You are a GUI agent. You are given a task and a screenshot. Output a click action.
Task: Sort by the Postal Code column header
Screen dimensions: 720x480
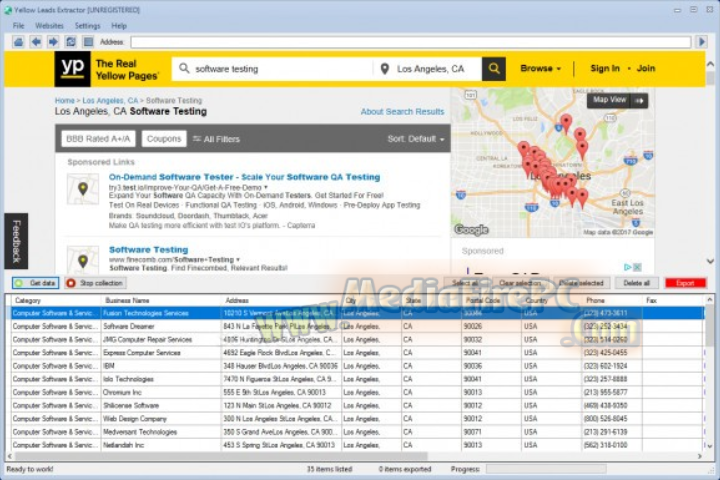coord(491,300)
